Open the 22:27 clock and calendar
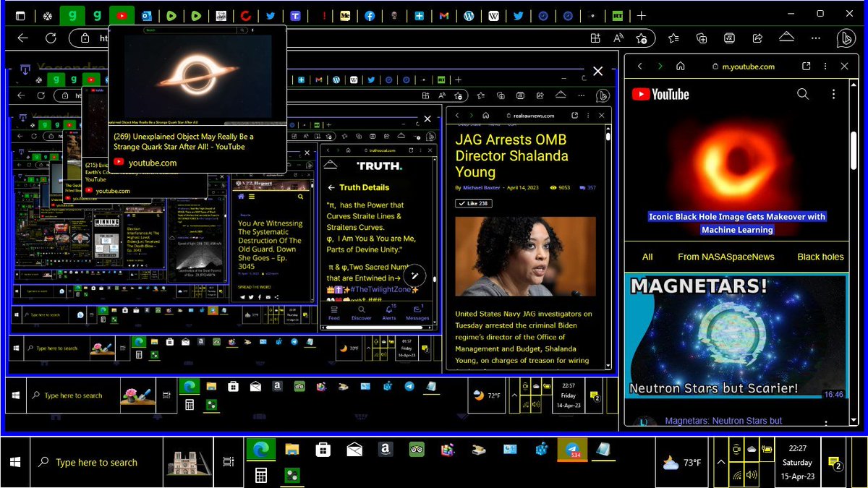The width and height of the screenshot is (868, 488). tap(798, 463)
